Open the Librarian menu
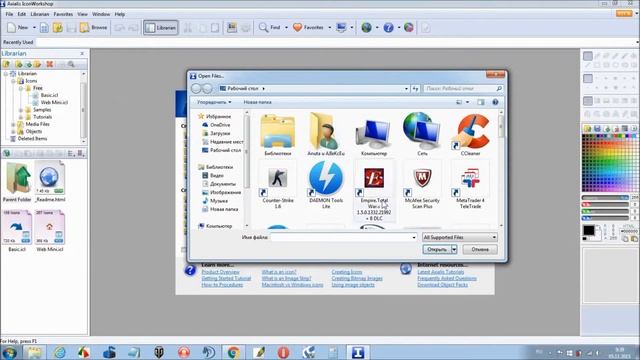Image resolution: width=640 pixels, height=360 pixels. pos(40,14)
